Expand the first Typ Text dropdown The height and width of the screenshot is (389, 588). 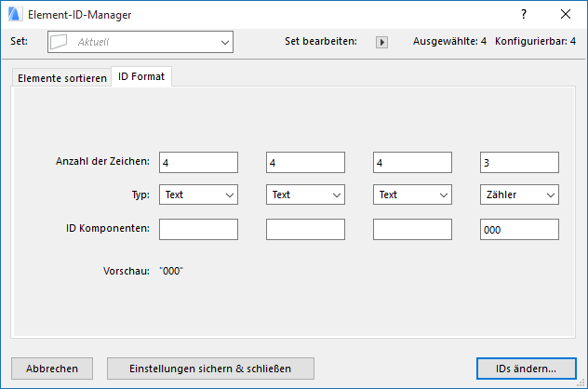(198, 194)
